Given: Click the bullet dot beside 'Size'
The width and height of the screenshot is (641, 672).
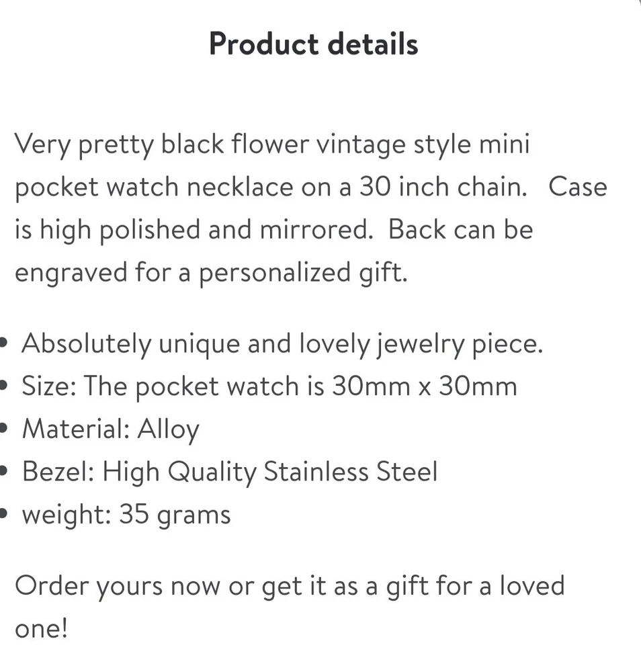Looking at the screenshot, I should coord(4,387).
